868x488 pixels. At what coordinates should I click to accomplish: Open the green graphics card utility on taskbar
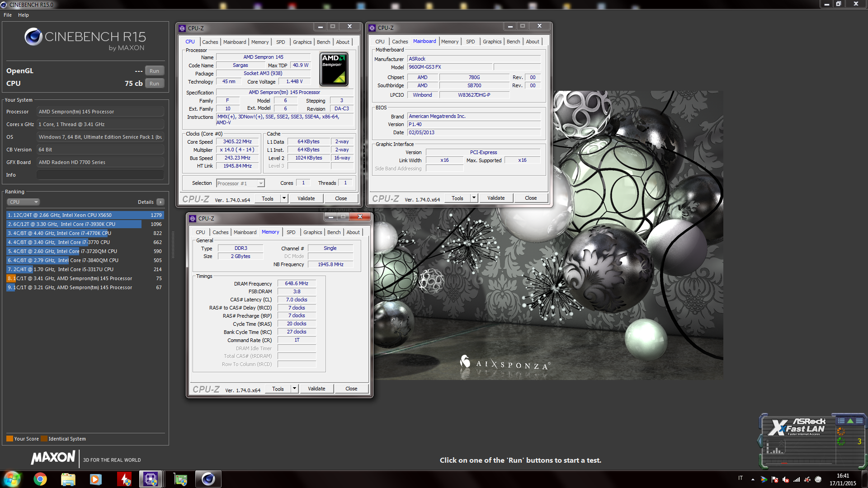181,479
